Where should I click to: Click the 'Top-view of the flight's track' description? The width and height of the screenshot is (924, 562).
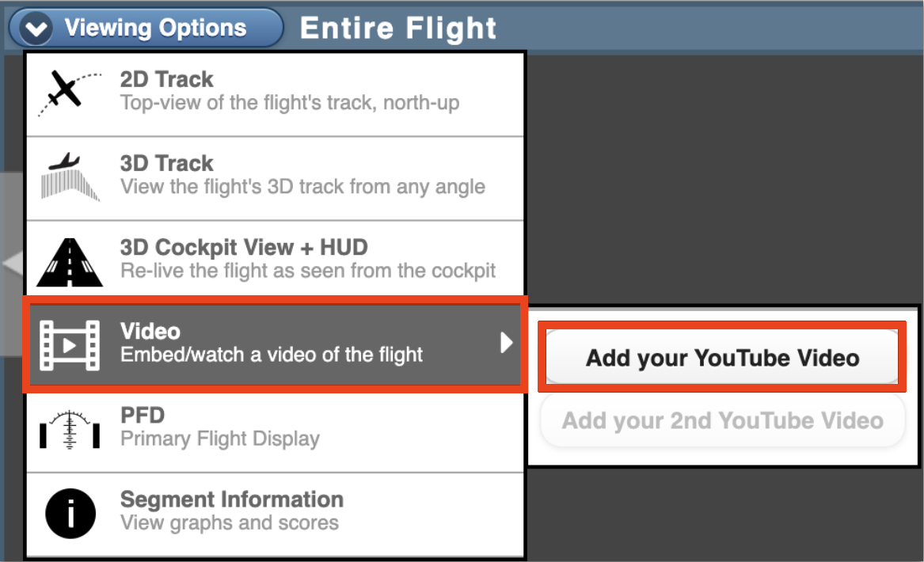(289, 102)
